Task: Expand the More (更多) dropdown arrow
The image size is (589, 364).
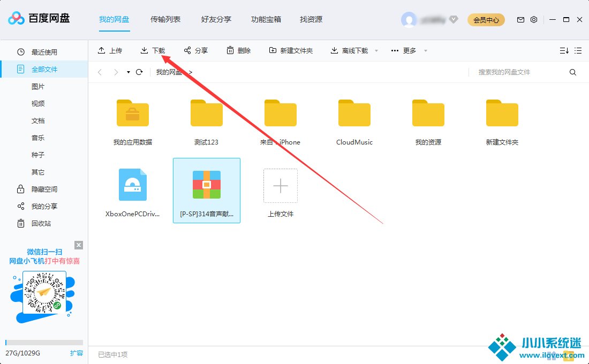Action: click(426, 51)
